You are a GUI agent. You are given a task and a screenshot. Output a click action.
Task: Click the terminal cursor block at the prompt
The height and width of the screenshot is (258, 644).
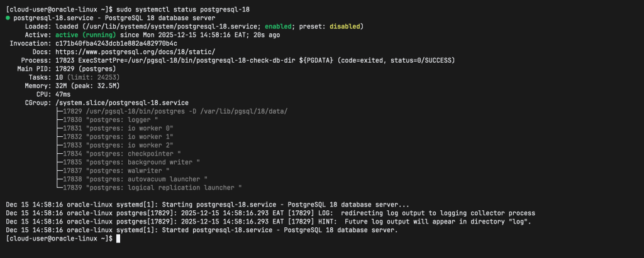click(118, 239)
